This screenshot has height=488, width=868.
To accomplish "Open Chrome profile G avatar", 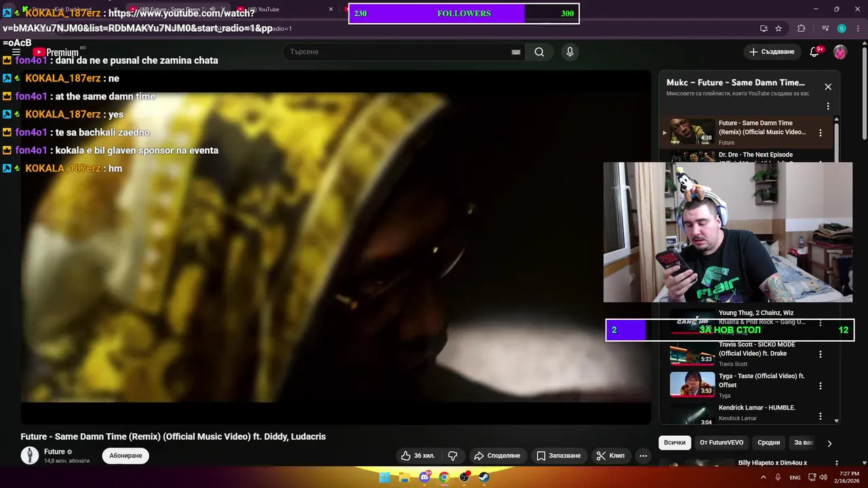I will [842, 28].
